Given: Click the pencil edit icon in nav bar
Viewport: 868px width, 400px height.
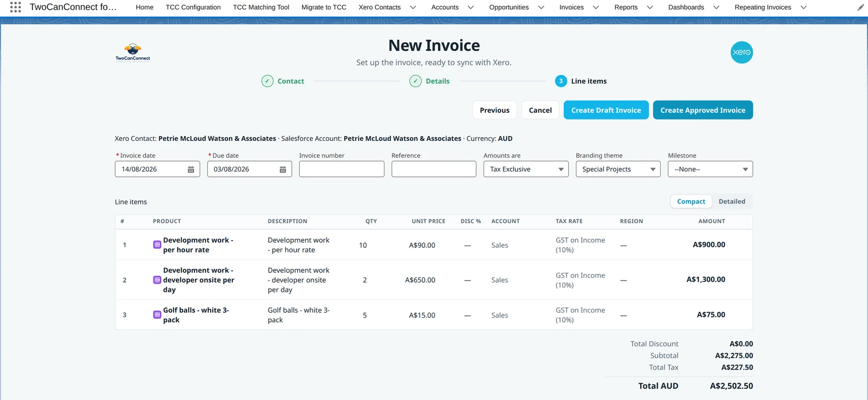Looking at the screenshot, I should click(861, 7).
